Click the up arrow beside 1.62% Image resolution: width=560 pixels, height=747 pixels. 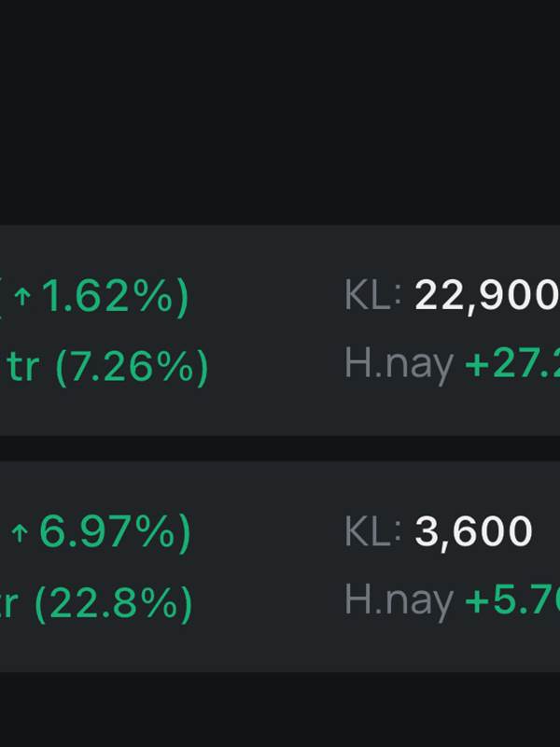point(22,297)
